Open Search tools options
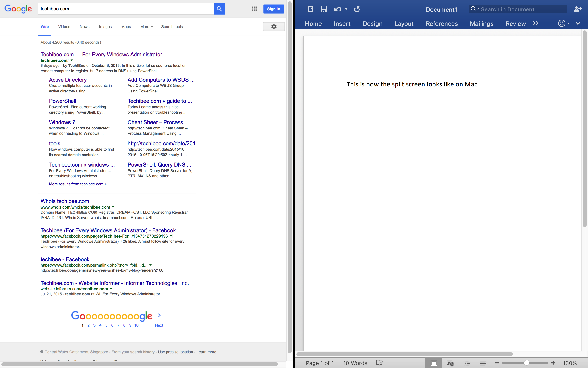Screen dimensions: 588x368 click(172, 27)
